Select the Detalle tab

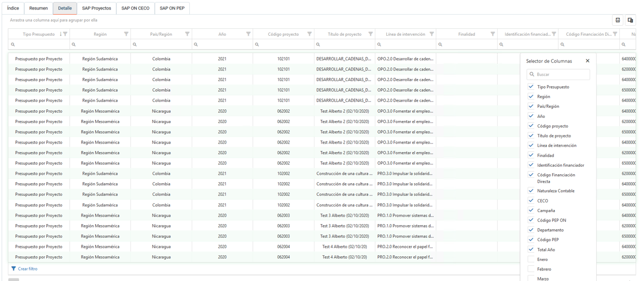coord(65,9)
